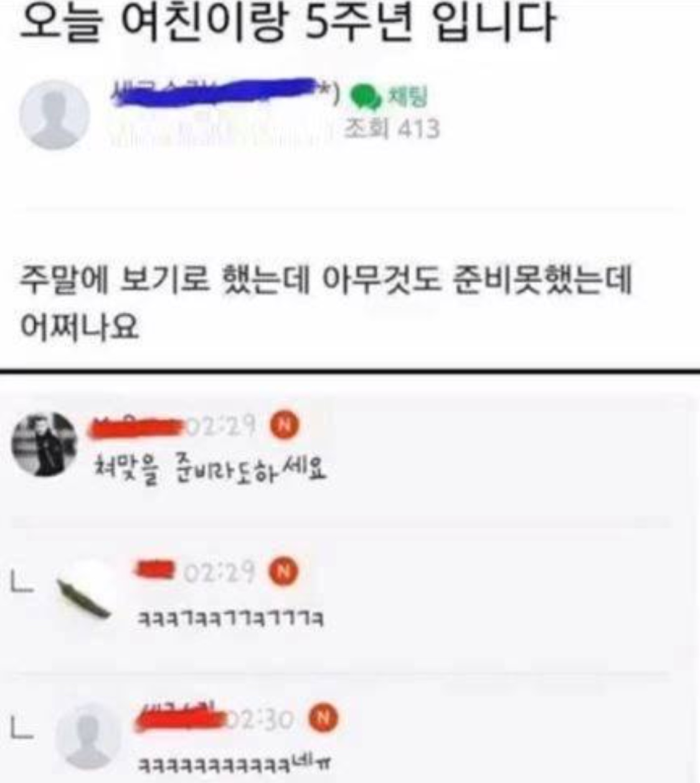Image resolution: width=700 pixels, height=783 pixels.
Task: Click the N badge next to 02:30 reply
Action: coord(323,718)
